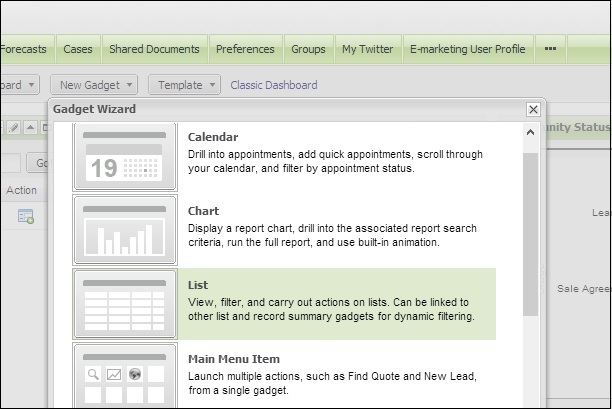Viewport: 612px width, 409px height.
Task: Go to the My Twitter tab
Action: tap(368, 49)
